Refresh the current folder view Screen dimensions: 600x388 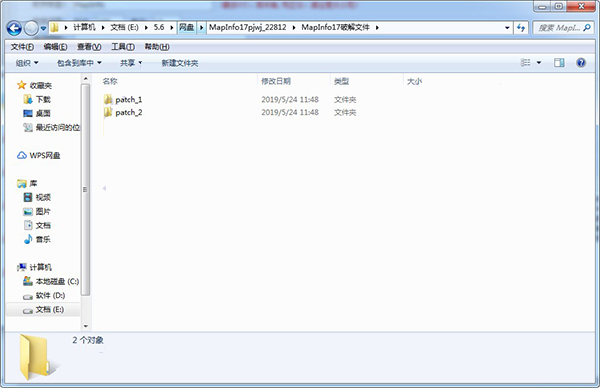coord(521,28)
